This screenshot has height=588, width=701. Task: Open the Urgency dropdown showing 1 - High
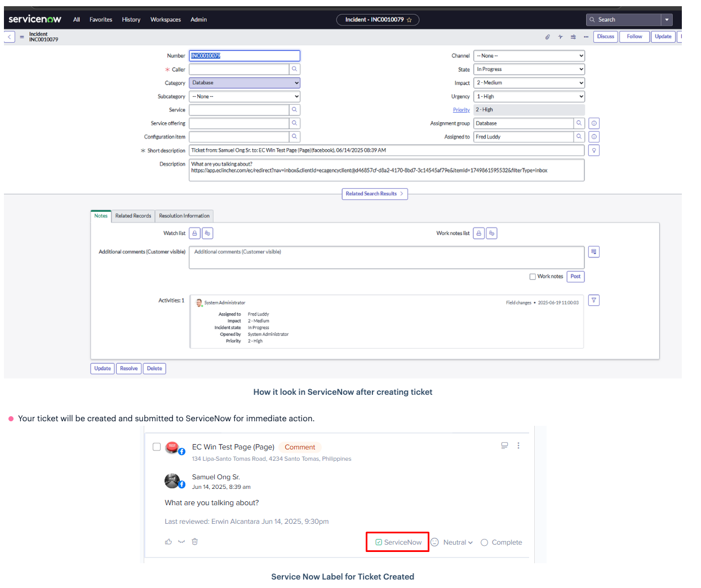click(529, 96)
